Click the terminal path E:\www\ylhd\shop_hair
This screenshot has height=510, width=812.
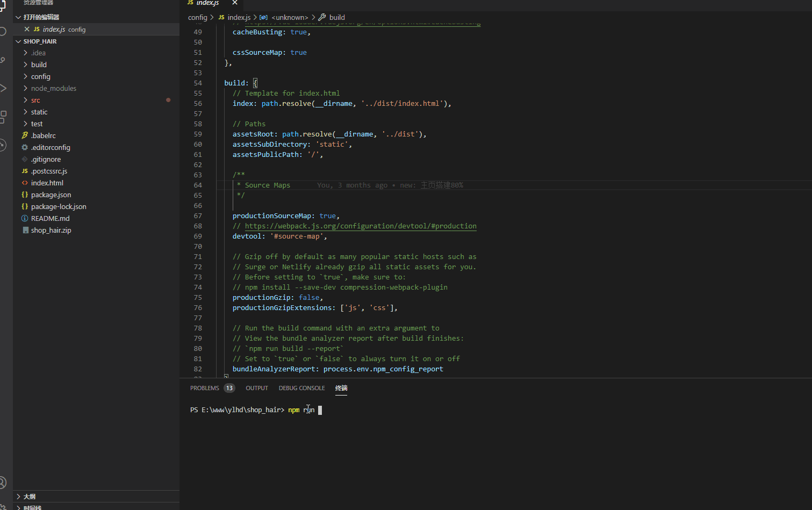pos(240,410)
